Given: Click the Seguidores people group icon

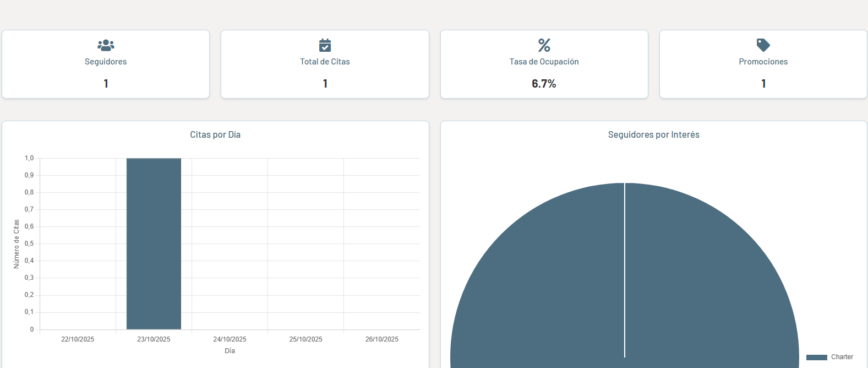Looking at the screenshot, I should 106,45.
